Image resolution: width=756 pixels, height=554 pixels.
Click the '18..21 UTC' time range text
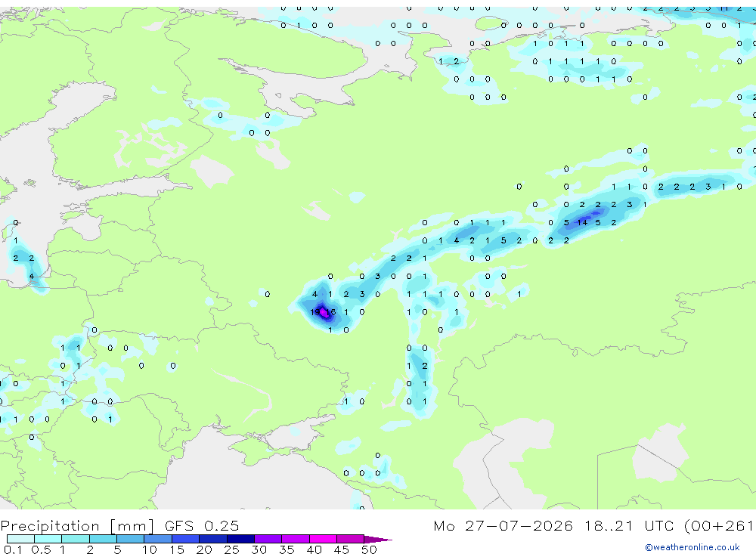pos(631,525)
